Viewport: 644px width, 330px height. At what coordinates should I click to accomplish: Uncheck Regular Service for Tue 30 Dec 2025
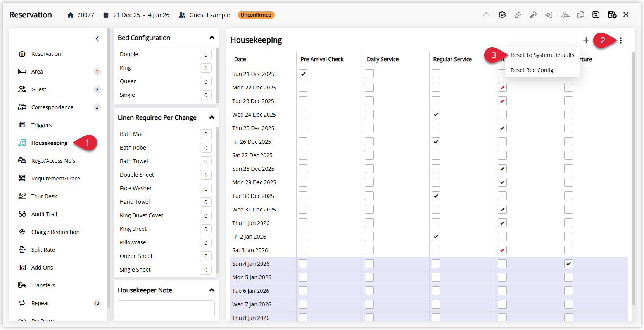(436, 196)
